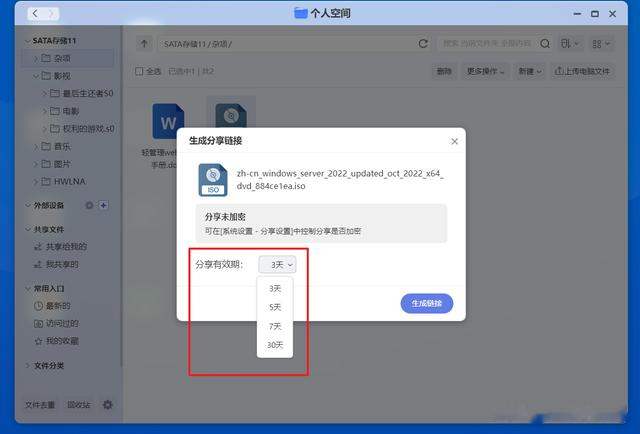Click the search magnifier icon

point(544,43)
